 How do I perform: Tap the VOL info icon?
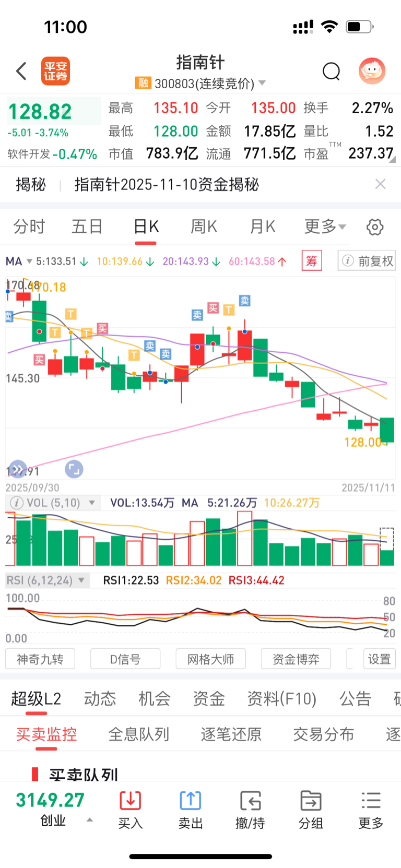point(17,503)
